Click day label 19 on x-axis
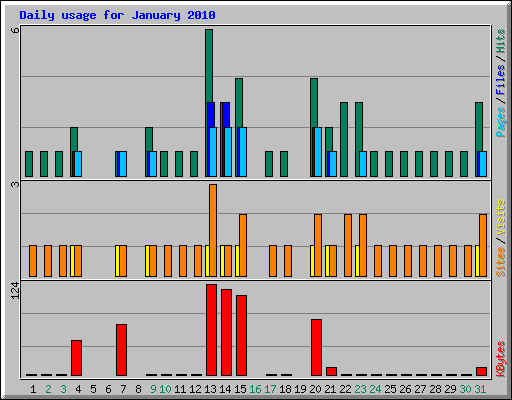The image size is (512, 400). 300,389
